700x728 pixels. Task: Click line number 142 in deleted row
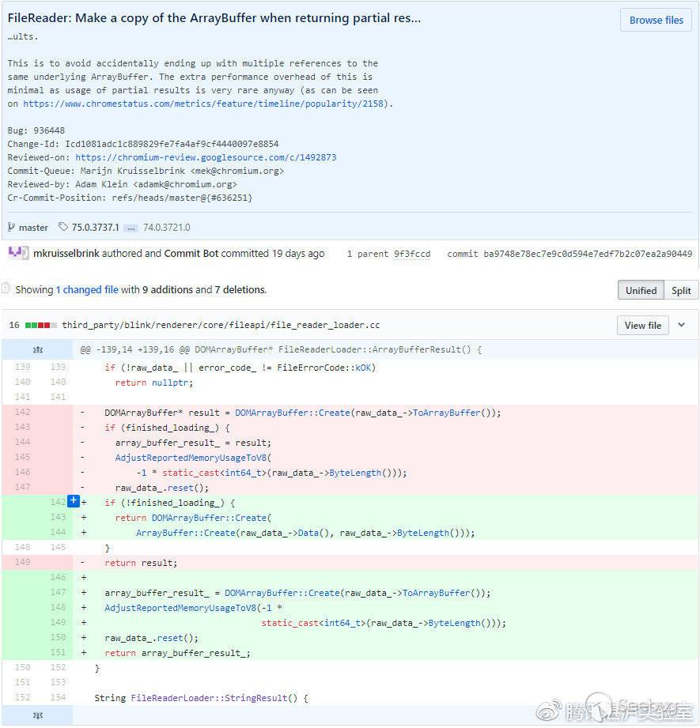(21, 413)
